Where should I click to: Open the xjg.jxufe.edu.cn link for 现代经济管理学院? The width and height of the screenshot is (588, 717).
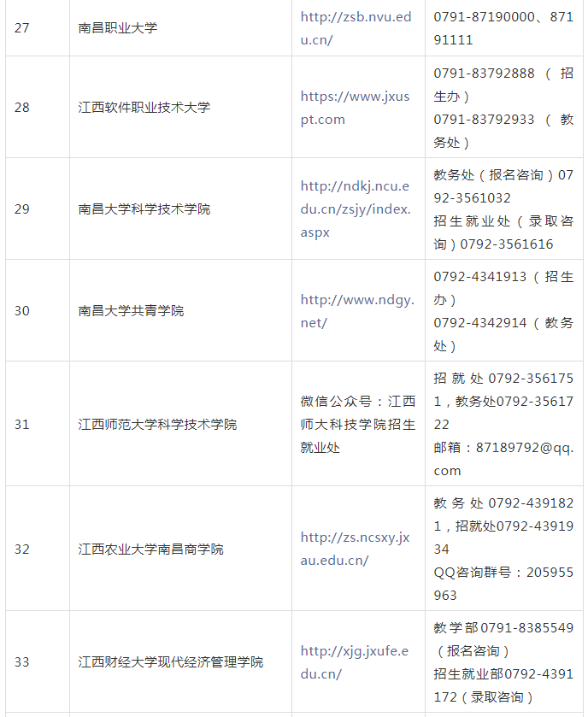click(x=355, y=662)
